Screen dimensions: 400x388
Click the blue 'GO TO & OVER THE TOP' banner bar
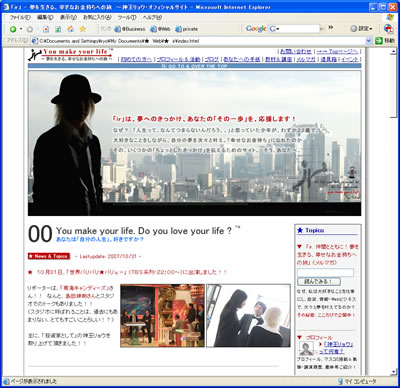pyautogui.click(x=194, y=66)
